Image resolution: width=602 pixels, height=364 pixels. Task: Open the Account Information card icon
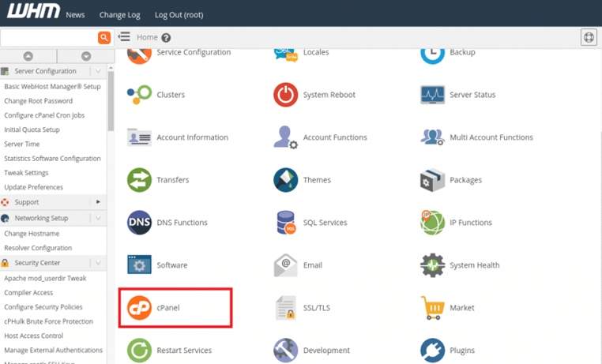tap(139, 137)
